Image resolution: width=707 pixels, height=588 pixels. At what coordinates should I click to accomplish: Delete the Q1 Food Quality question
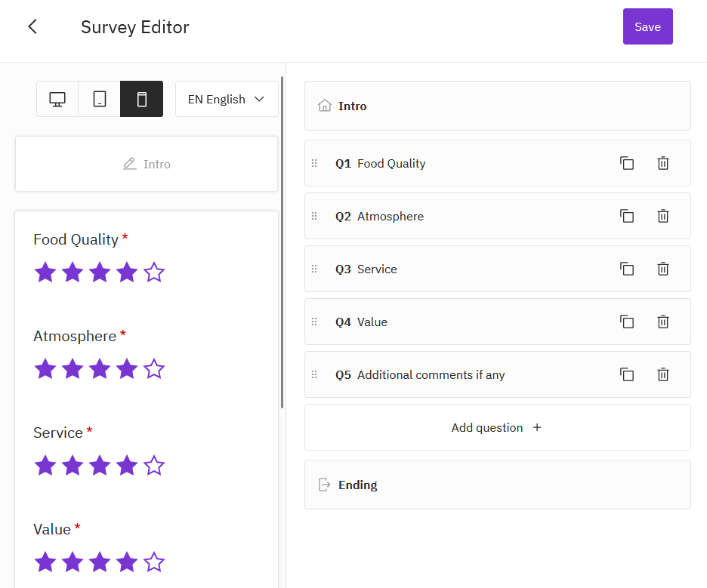click(x=663, y=163)
